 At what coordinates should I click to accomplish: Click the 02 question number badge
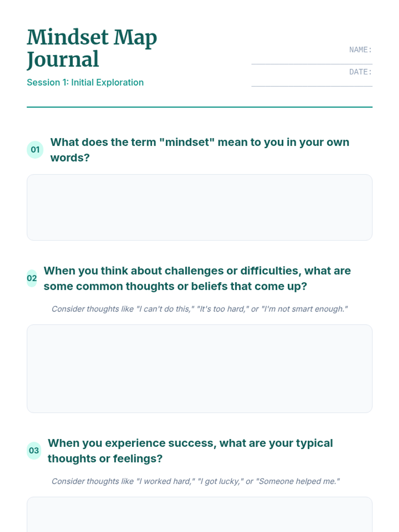(32, 278)
